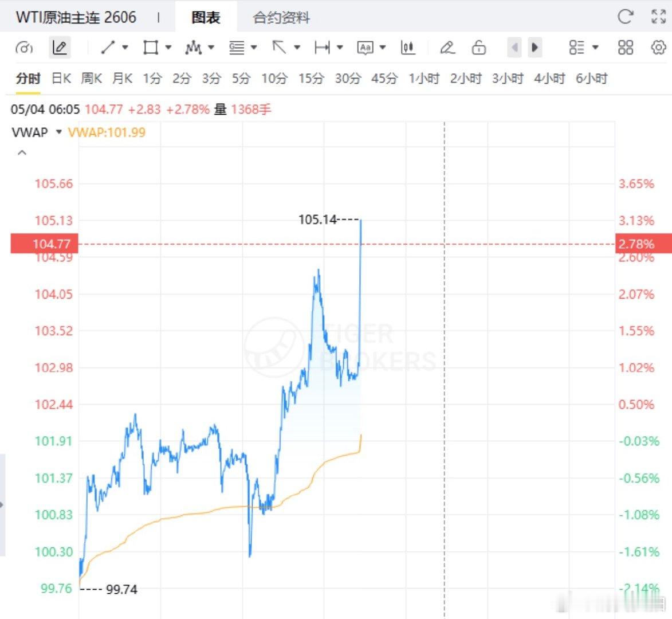Expand the rectangle shape tool options
The height and width of the screenshot is (619, 672).
[168, 47]
